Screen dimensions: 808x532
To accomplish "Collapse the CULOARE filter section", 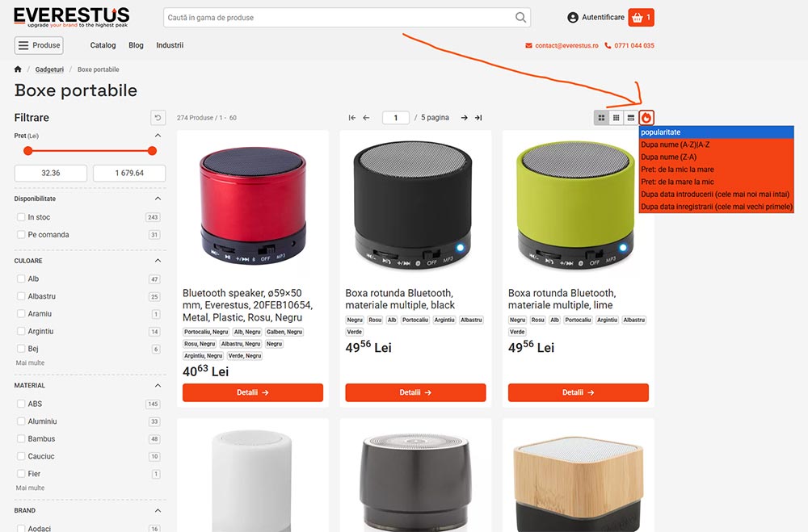I will 158,261.
